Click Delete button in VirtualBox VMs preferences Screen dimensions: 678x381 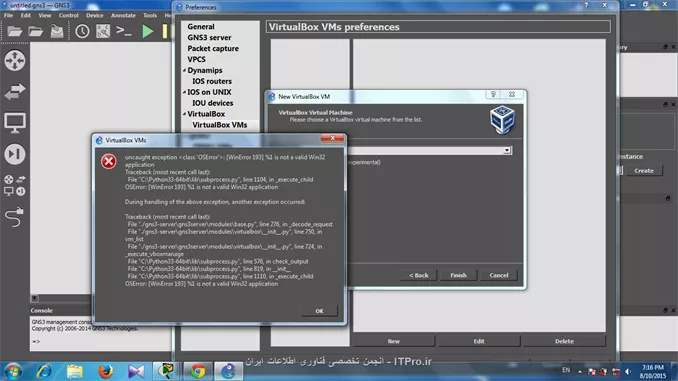[564, 341]
